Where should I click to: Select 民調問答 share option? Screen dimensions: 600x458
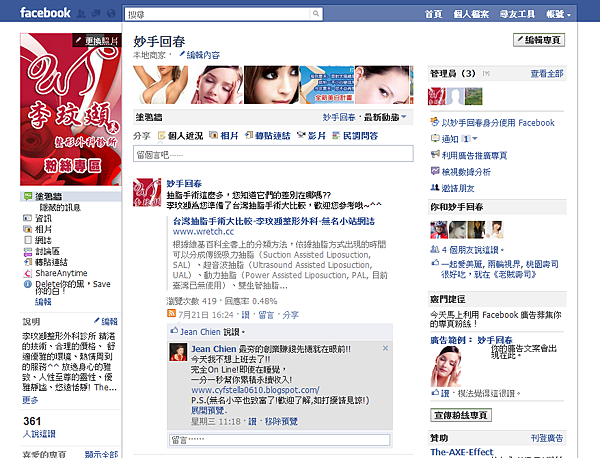(355, 136)
